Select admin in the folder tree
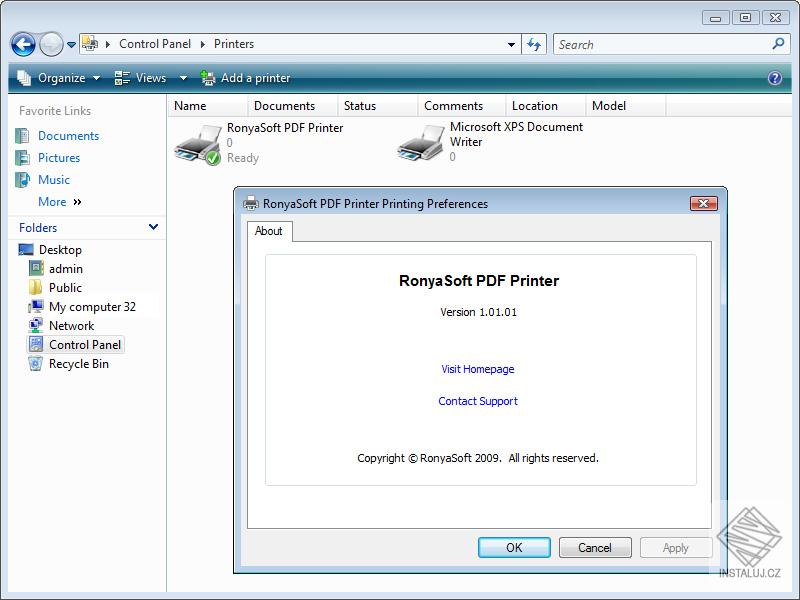800x600 pixels. [x=66, y=269]
